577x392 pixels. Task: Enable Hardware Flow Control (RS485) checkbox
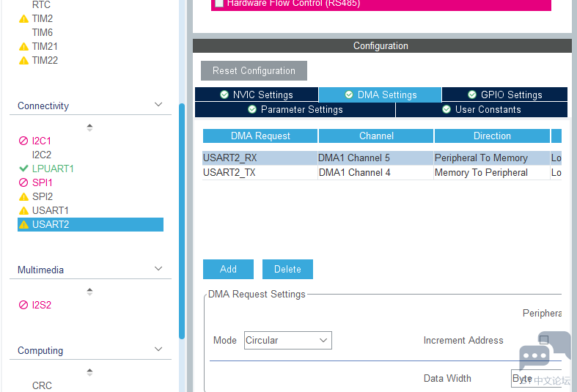[x=218, y=3]
